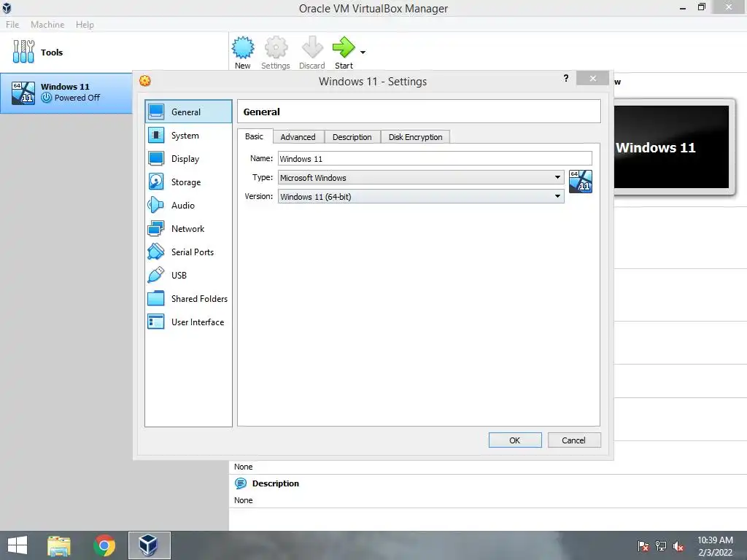Click the Powered Off status text
This screenshot has height=560, width=747.
pos(77,98)
